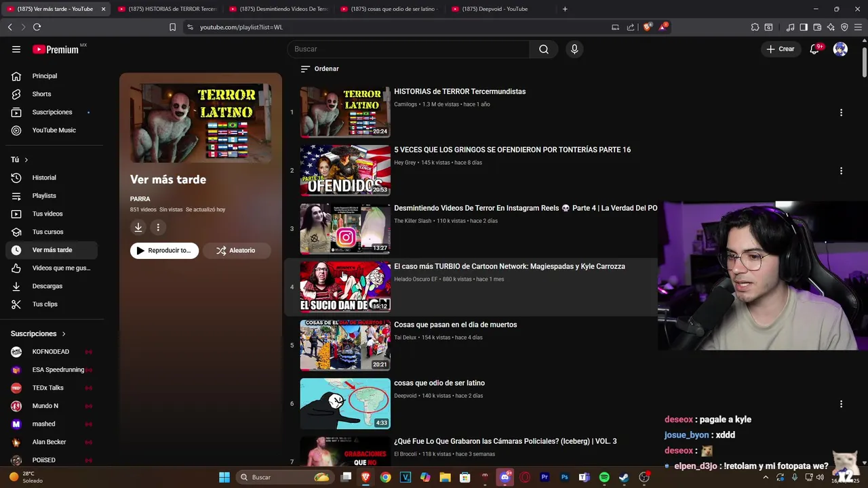Open the El caso más TURBIO de Cartoon Network title

pyautogui.click(x=509, y=266)
